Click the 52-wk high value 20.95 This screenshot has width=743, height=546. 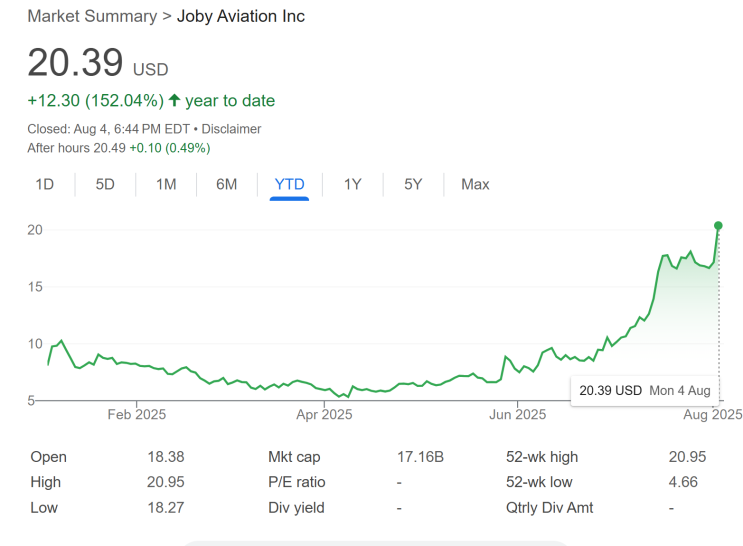[687, 457]
